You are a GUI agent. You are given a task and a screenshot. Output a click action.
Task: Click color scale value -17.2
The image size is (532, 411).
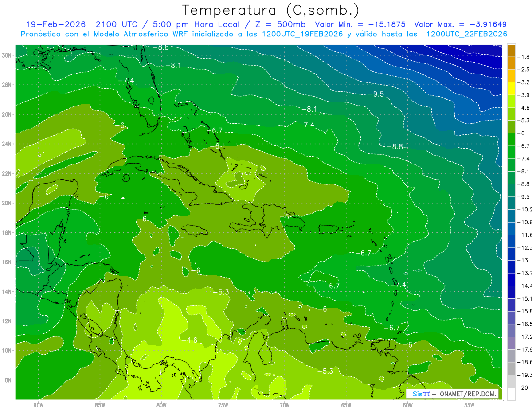click(x=525, y=337)
